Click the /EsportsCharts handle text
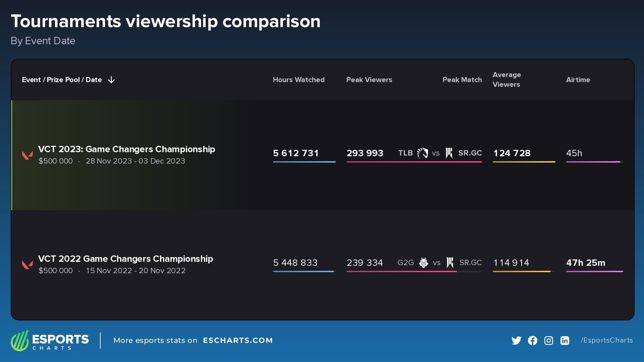 click(606, 340)
